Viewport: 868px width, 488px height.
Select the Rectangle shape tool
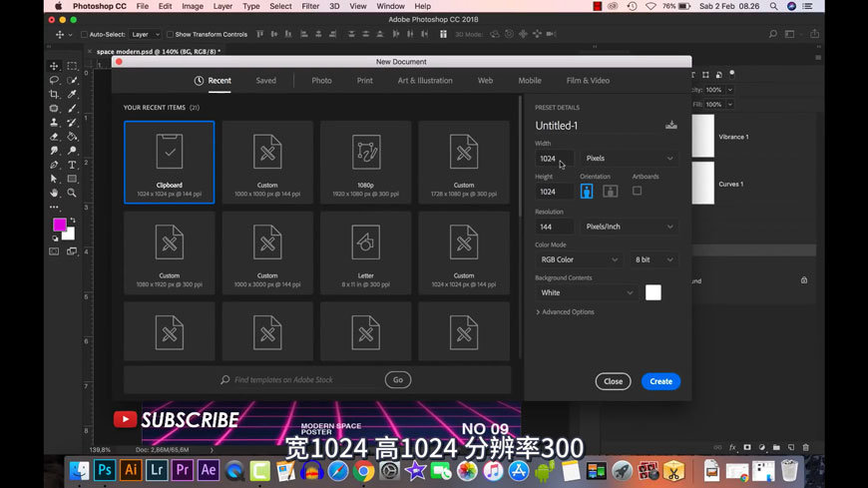72,179
